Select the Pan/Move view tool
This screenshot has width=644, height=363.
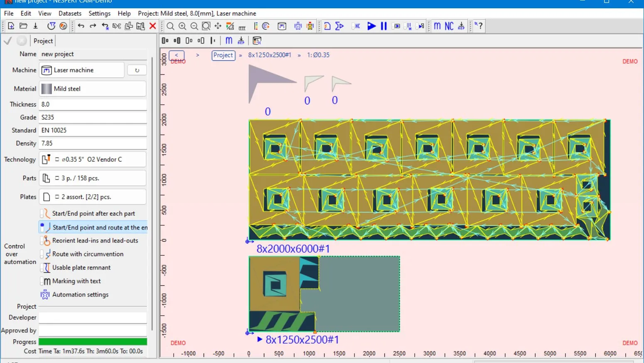pos(218,26)
